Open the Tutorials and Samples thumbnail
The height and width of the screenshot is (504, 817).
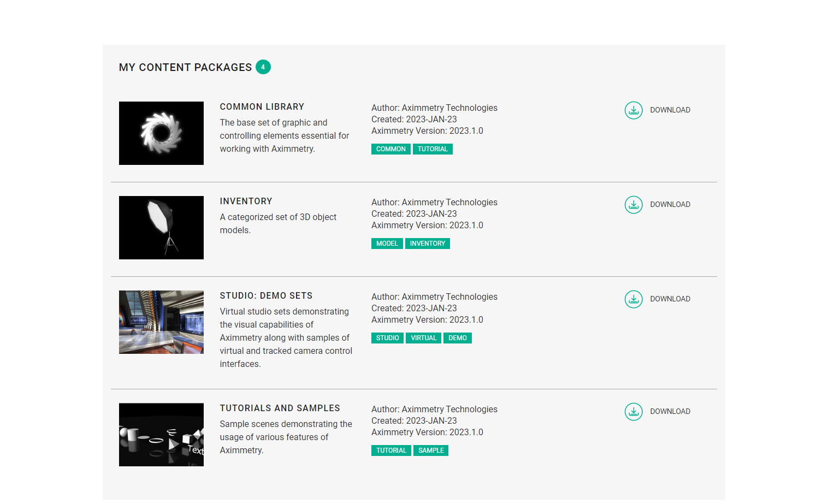(x=161, y=435)
